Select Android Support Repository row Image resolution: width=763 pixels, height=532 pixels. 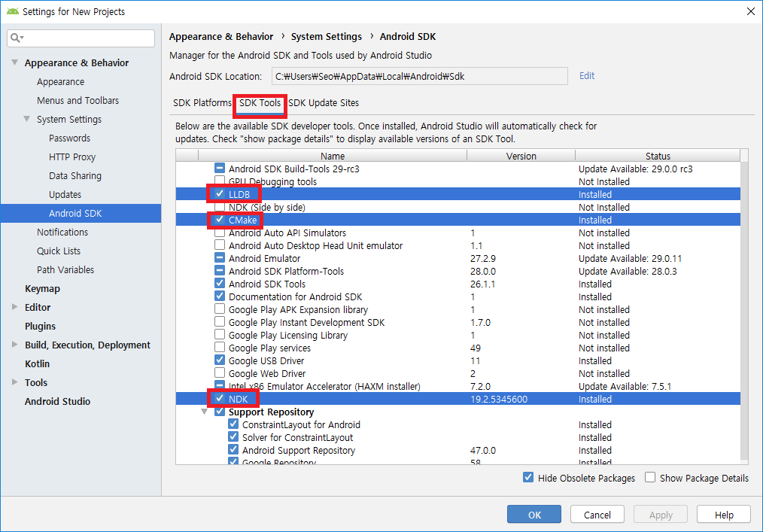tap(458, 450)
